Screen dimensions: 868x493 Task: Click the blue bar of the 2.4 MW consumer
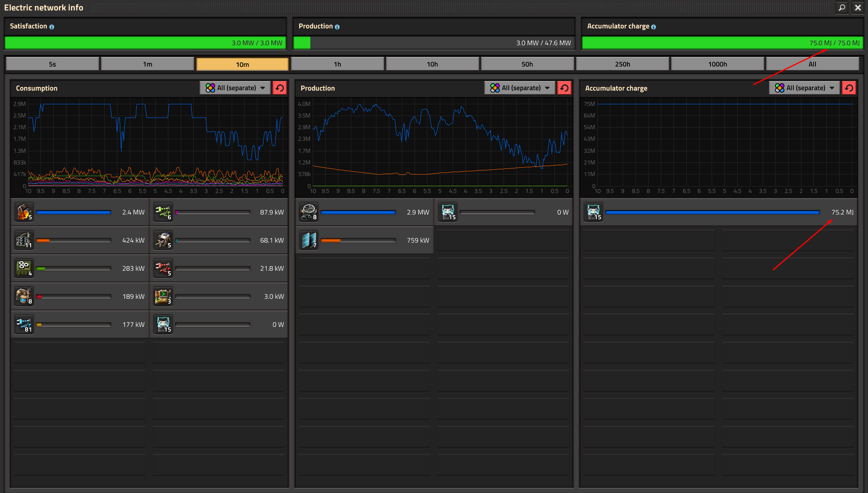point(74,212)
